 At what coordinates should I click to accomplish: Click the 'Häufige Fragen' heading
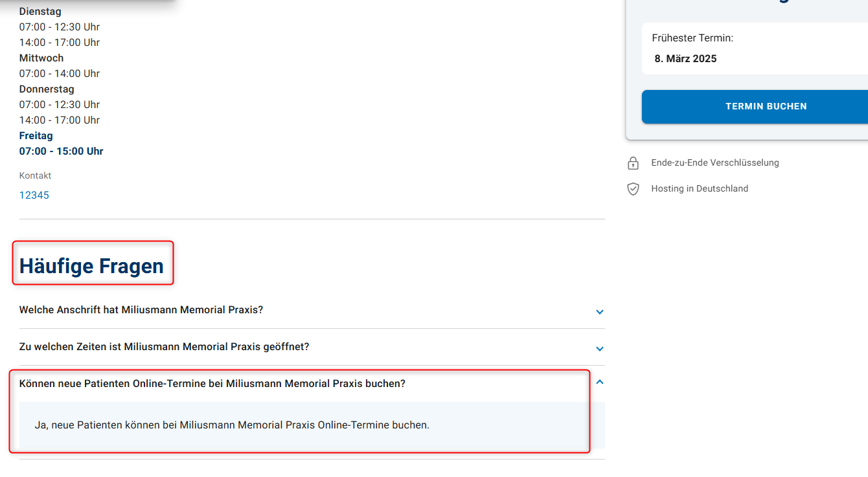91,266
